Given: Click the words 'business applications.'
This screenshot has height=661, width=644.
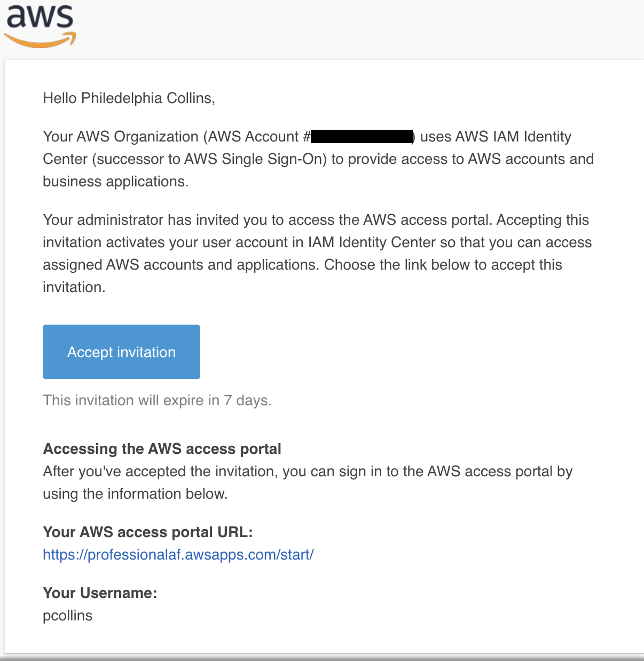Looking at the screenshot, I should [x=115, y=182].
